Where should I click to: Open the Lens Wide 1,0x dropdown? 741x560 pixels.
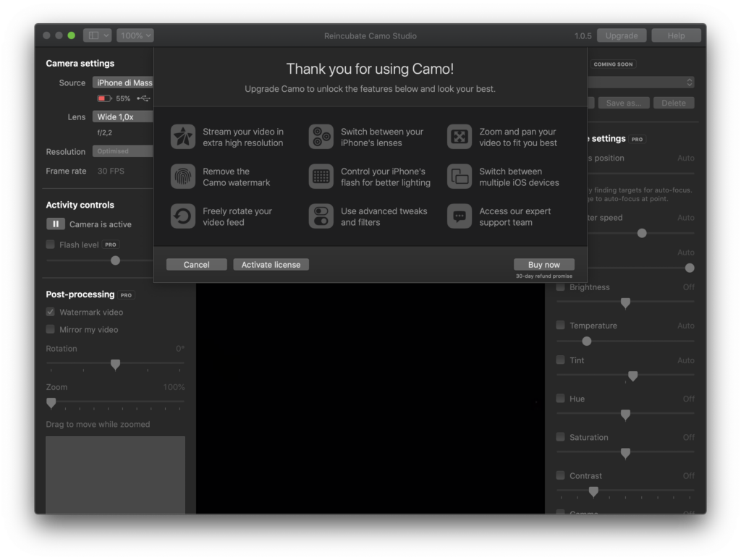pos(123,116)
